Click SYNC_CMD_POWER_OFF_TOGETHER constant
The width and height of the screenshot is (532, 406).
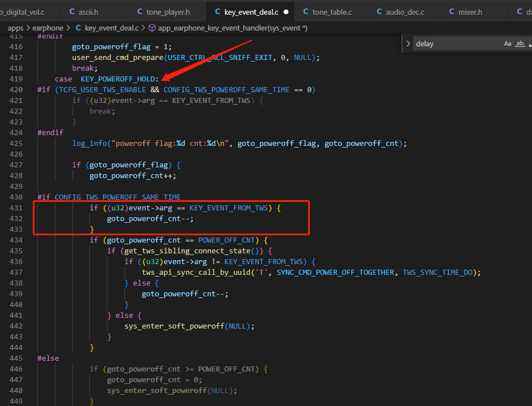pyautogui.click(x=335, y=273)
